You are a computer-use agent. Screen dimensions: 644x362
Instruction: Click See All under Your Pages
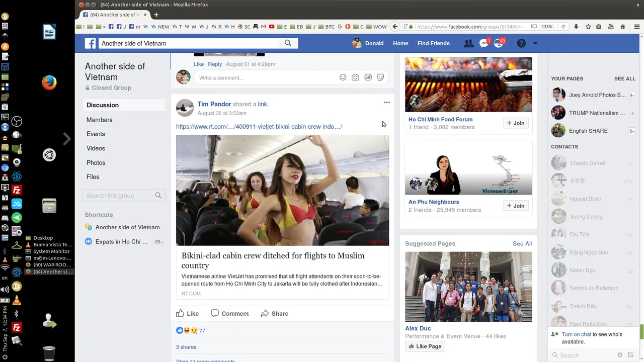tap(625, 78)
